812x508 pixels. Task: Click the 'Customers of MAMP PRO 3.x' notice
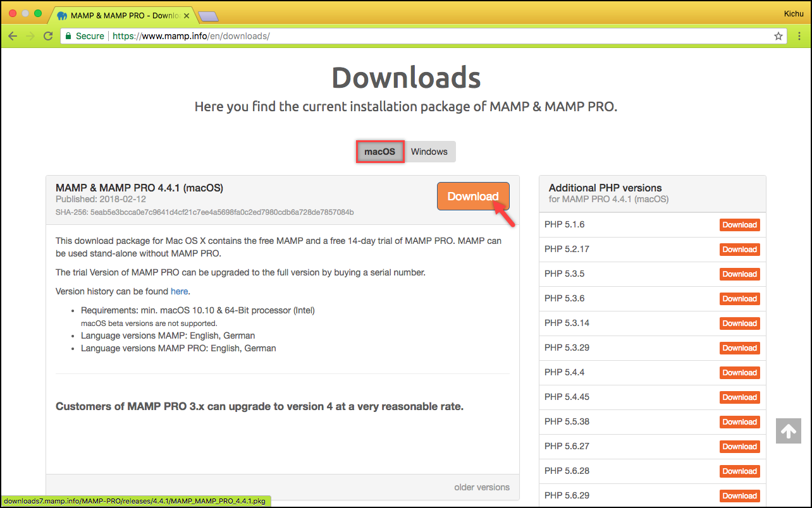[260, 406]
